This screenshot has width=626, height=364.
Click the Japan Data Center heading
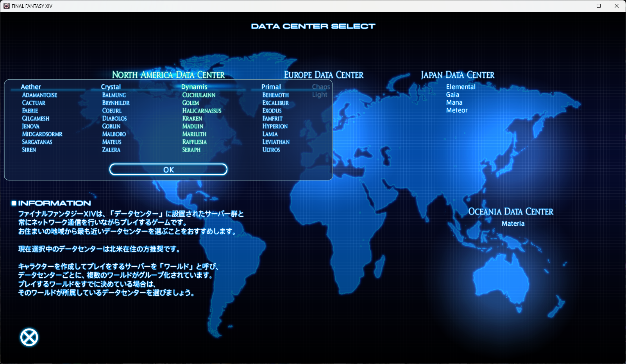458,75
